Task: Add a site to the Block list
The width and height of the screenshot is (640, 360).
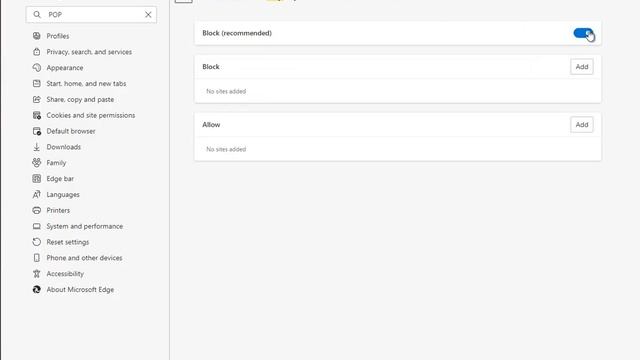Action: tap(582, 67)
